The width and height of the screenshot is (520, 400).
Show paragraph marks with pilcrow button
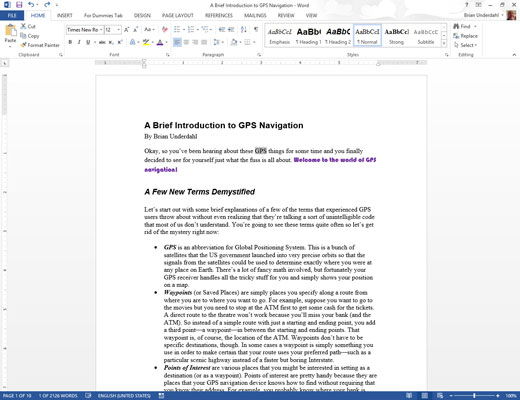(x=256, y=30)
